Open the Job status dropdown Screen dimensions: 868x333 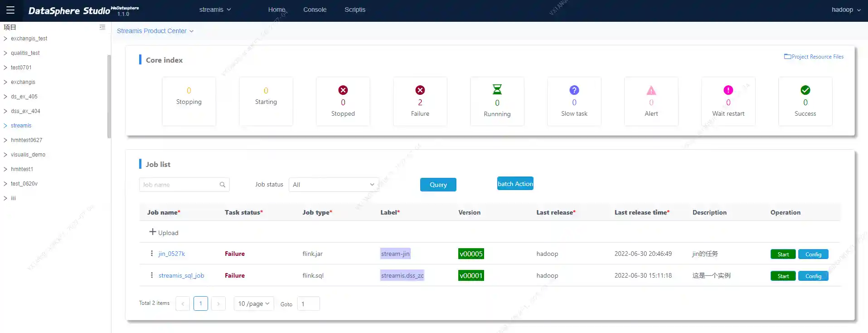(334, 185)
